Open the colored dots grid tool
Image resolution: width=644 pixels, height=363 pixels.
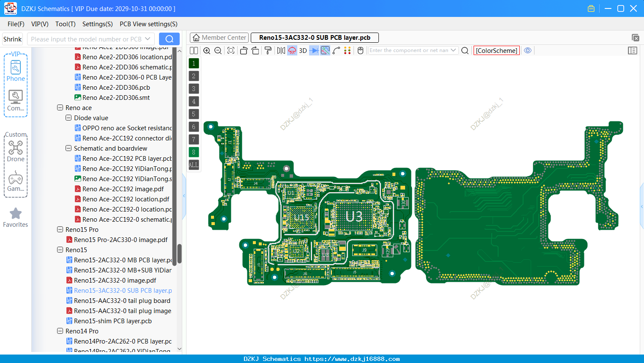348,50
